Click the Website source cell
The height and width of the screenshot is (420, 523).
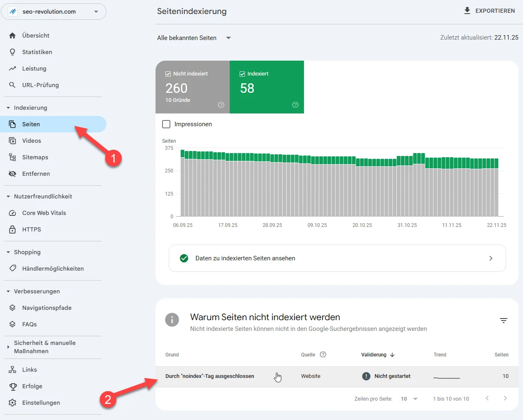pos(311,376)
